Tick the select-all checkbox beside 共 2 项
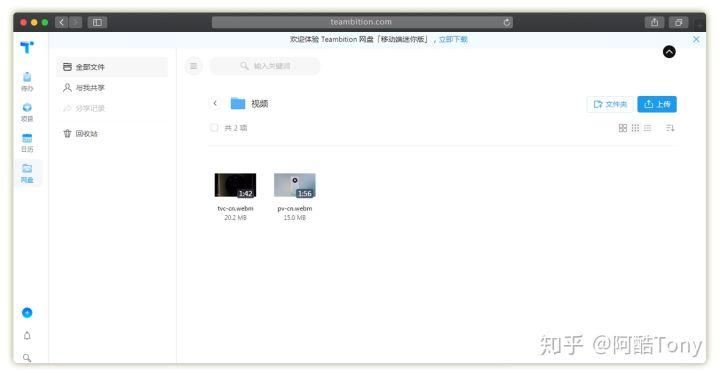 tap(214, 128)
